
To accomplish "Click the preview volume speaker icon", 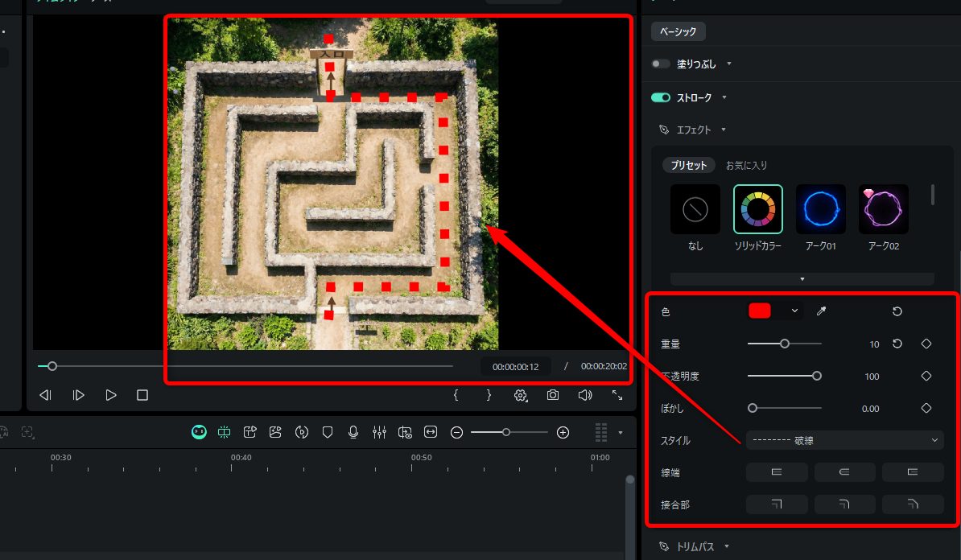I will tap(585, 395).
